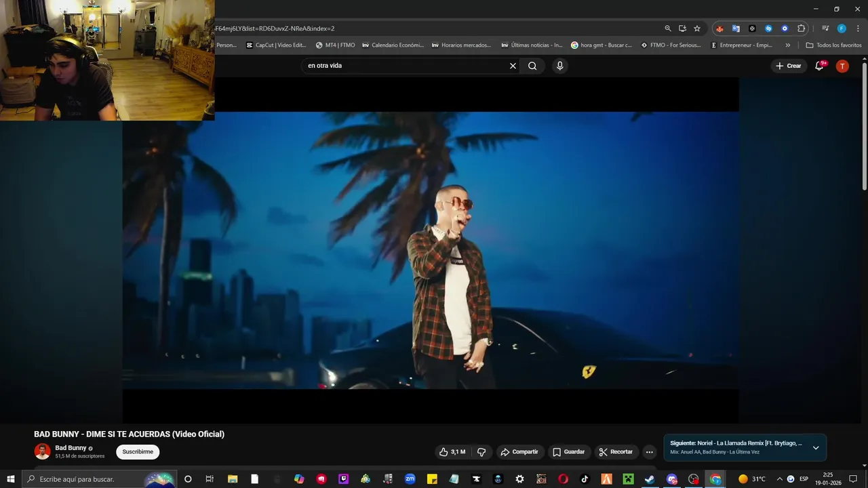Open the Entrepreneur - Empi bookmark
The width and height of the screenshot is (868, 488).
point(741,45)
